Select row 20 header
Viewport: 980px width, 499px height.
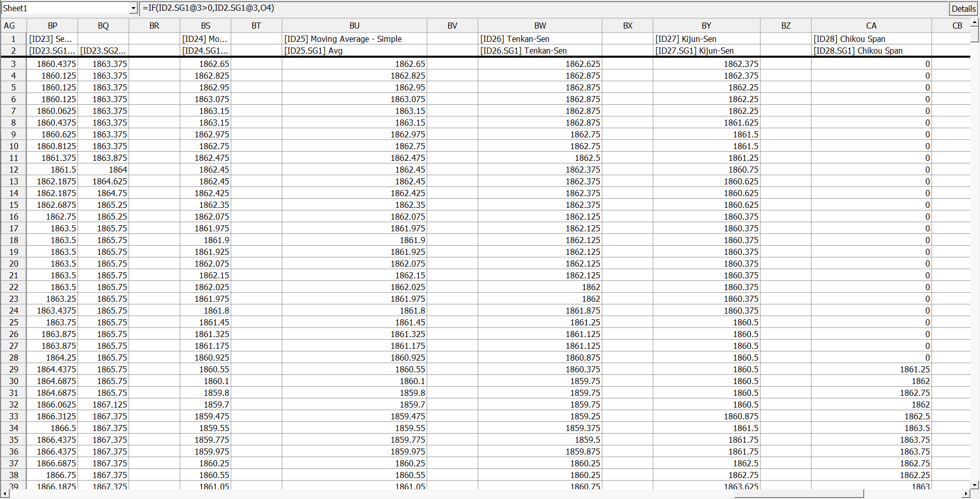point(14,264)
